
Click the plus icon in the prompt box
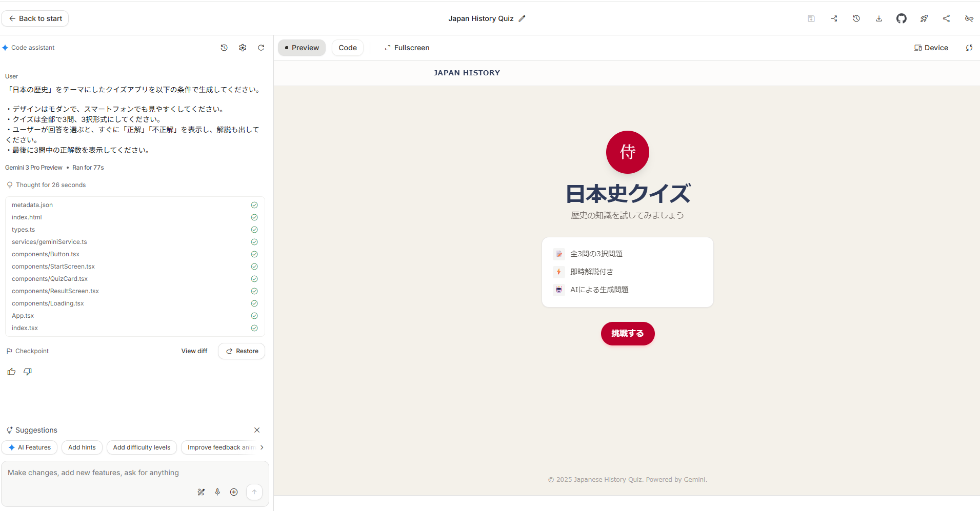point(234,492)
